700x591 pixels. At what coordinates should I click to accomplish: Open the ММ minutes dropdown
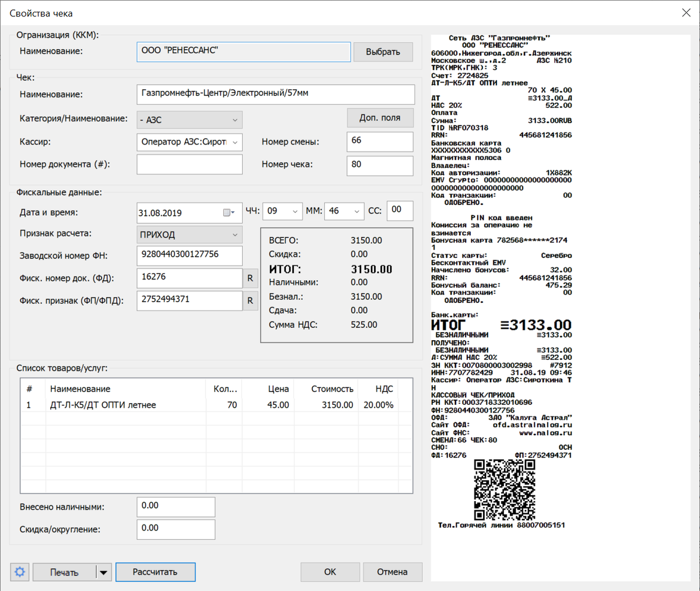[x=344, y=211]
